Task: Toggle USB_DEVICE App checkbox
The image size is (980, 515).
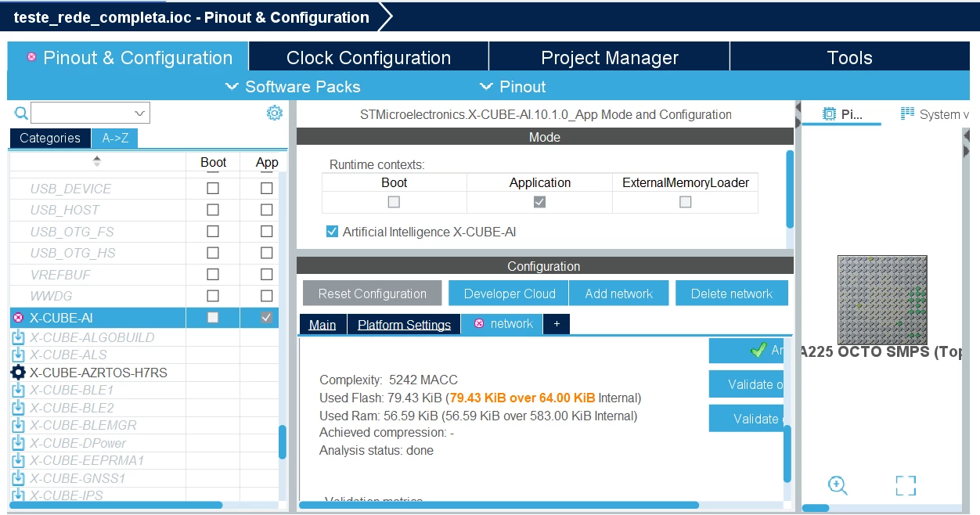Action: pyautogui.click(x=267, y=189)
